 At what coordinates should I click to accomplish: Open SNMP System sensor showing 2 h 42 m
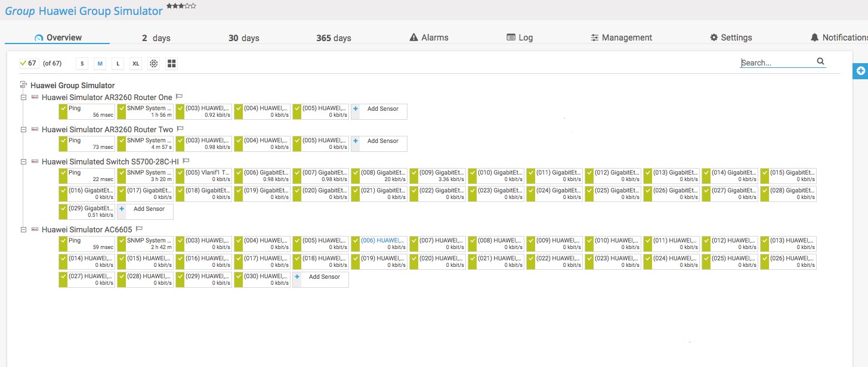click(146, 244)
